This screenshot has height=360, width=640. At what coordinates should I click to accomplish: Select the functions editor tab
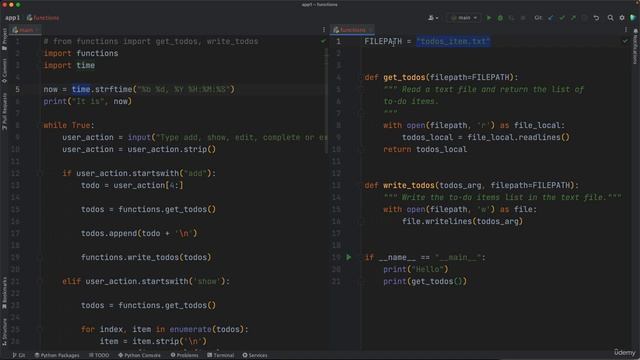click(x=352, y=30)
